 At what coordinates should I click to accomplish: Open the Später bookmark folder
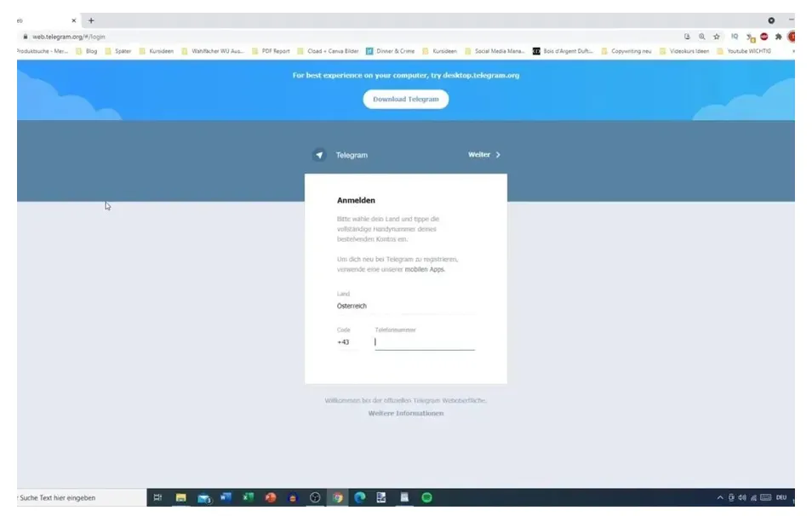click(x=118, y=51)
